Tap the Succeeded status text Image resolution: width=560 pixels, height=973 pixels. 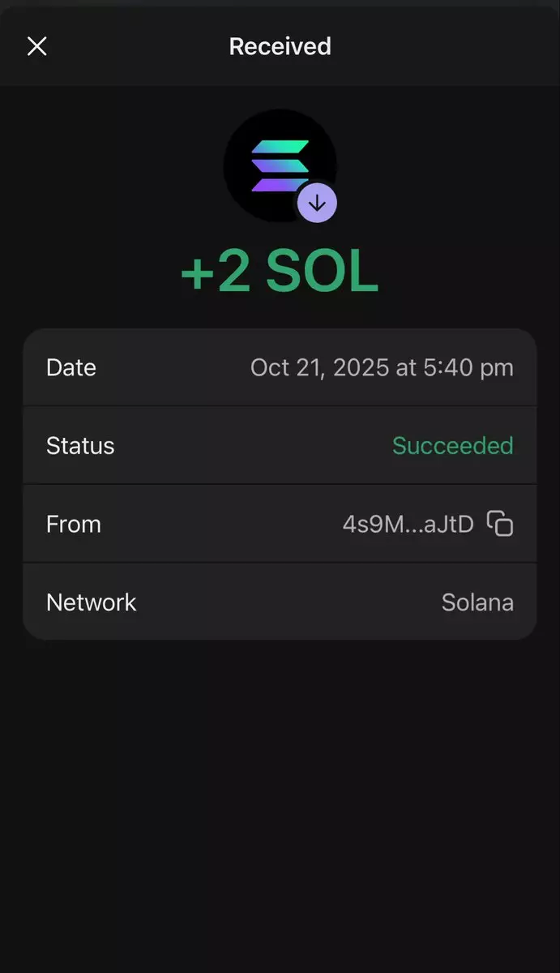click(452, 445)
